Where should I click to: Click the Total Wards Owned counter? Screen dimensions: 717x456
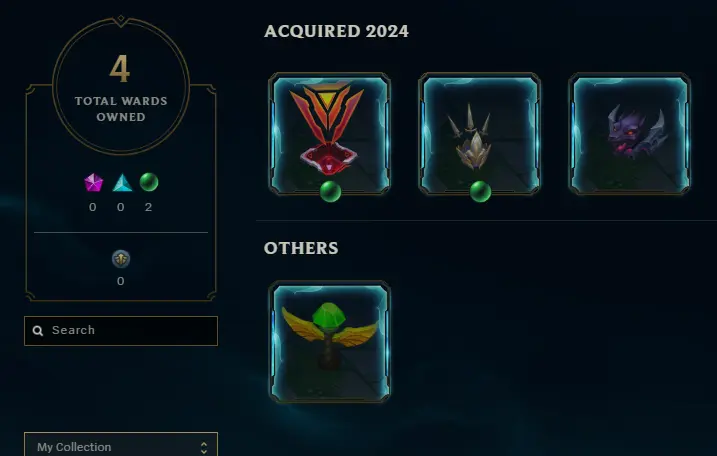click(121, 86)
